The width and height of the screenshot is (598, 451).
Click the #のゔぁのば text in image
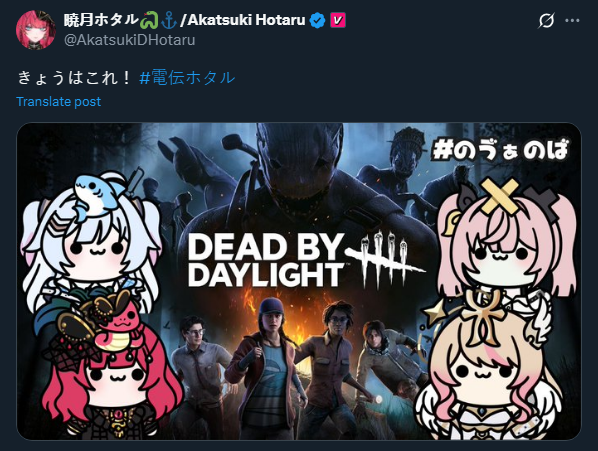(x=501, y=149)
